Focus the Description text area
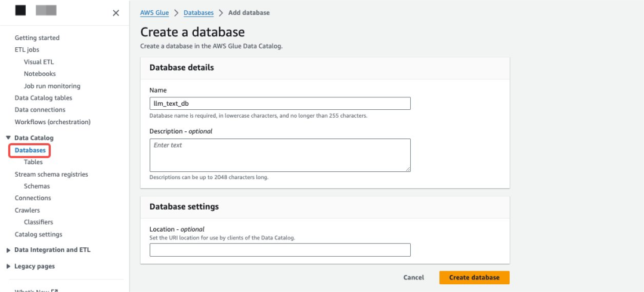Viewport: 644px width, 292px height. pyautogui.click(x=280, y=155)
